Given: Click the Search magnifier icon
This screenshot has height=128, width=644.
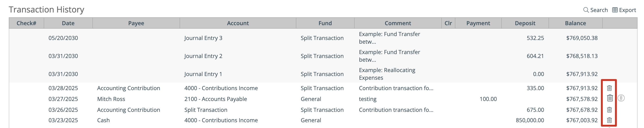Looking at the screenshot, I should click(x=586, y=10).
